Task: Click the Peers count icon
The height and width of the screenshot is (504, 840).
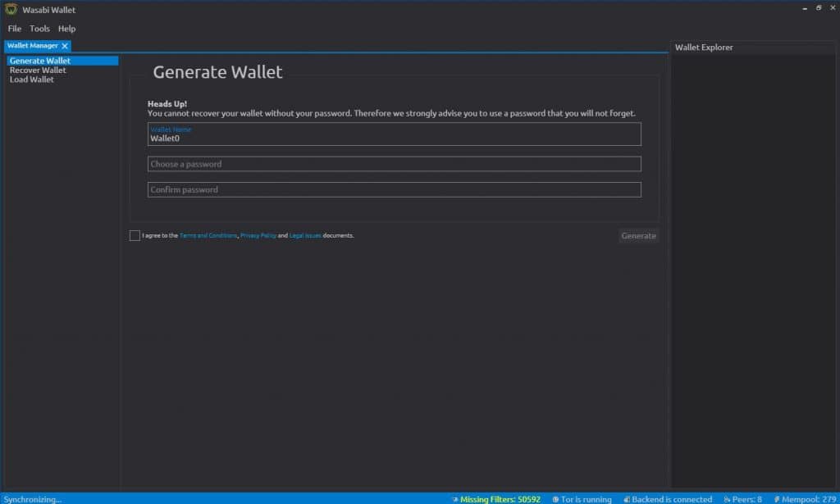Action: click(x=727, y=499)
